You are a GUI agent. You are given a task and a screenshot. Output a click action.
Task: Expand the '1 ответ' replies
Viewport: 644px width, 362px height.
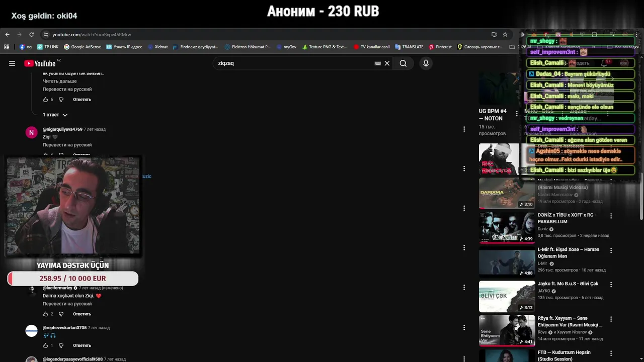click(x=55, y=115)
